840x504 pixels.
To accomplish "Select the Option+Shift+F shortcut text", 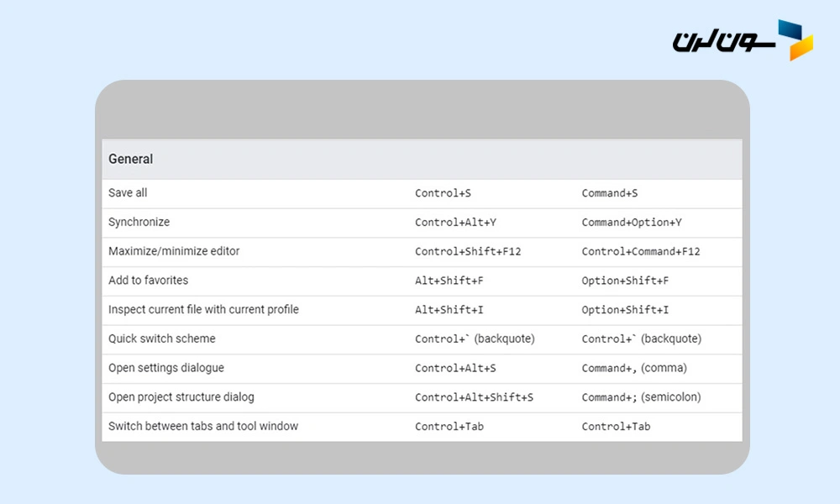I will pyautogui.click(x=625, y=281).
